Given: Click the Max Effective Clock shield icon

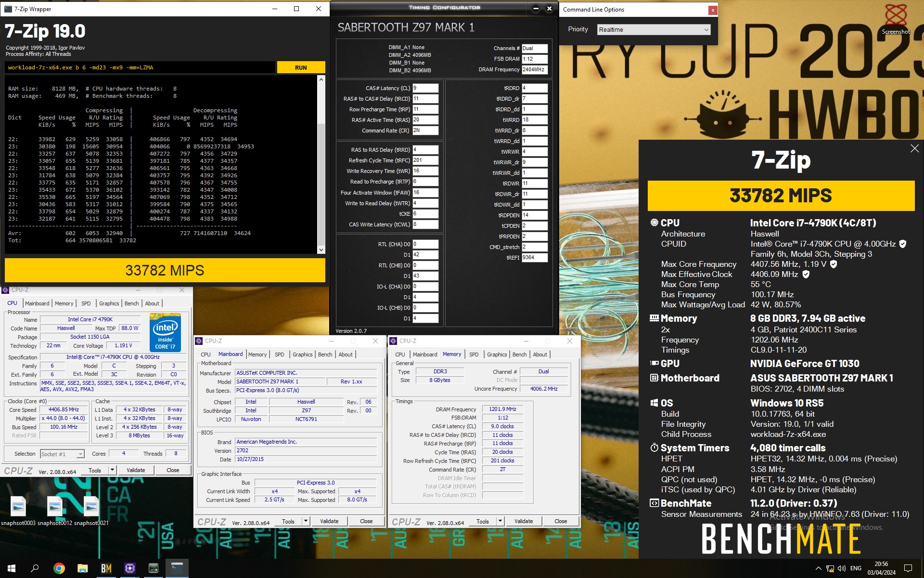Looking at the screenshot, I should 806,274.
